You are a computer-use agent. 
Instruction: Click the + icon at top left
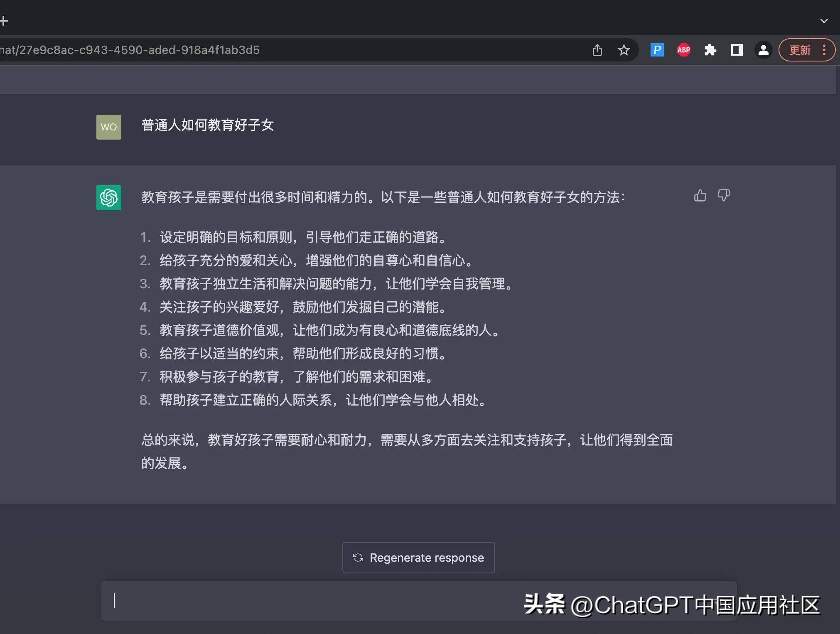4,20
